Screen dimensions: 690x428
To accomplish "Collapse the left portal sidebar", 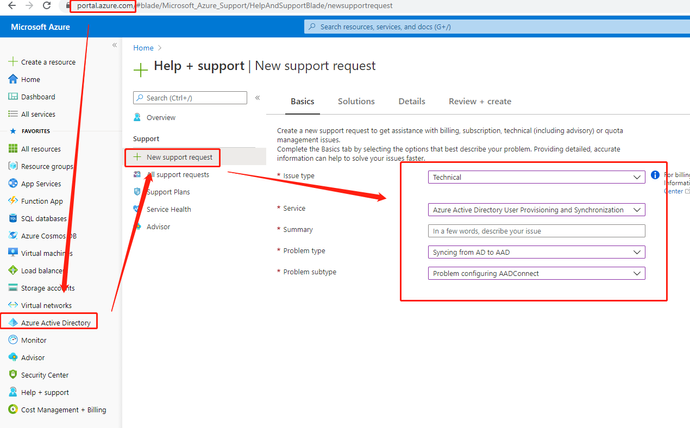I will pos(114,45).
